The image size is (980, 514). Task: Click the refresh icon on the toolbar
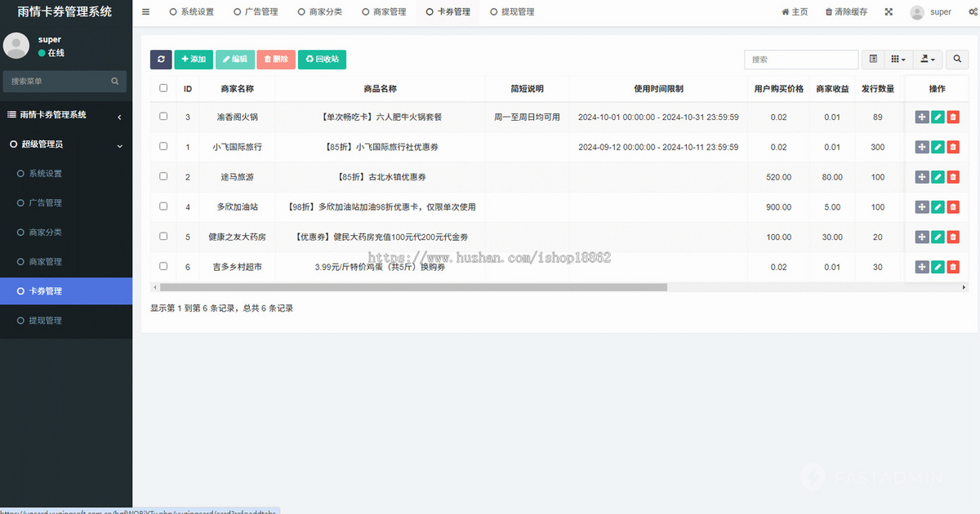coord(161,59)
